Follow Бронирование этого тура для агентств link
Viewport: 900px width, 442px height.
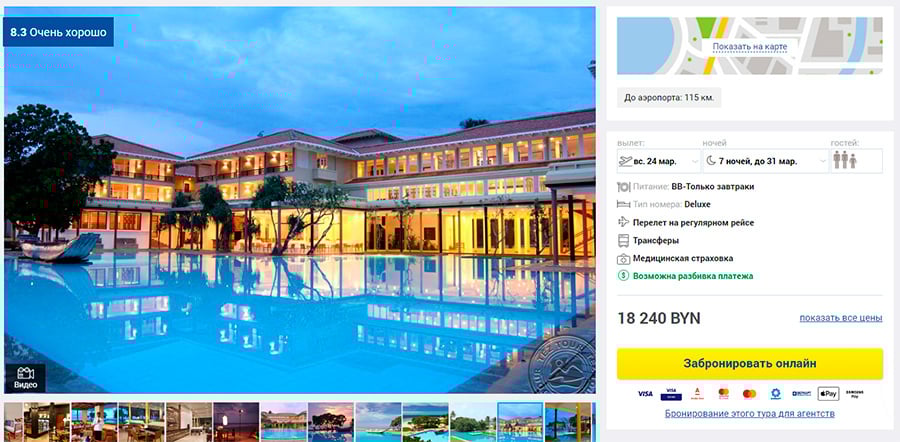[x=750, y=413]
